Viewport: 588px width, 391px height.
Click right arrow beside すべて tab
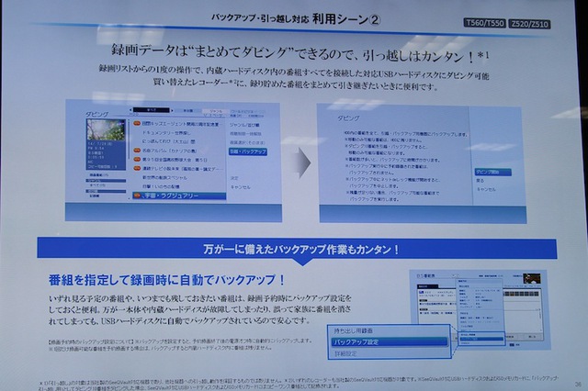173,110
